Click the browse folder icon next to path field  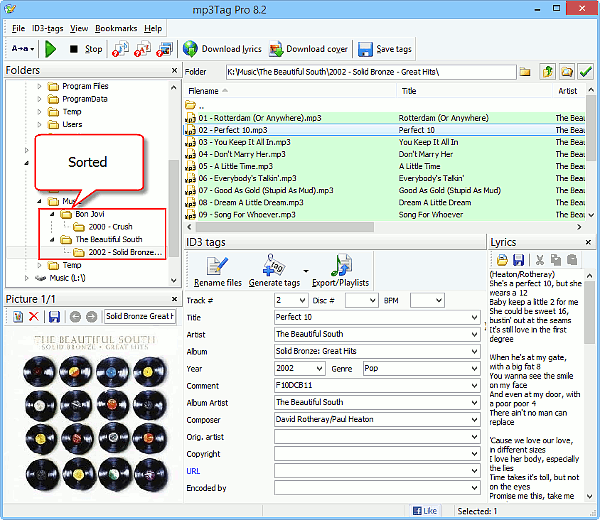(x=525, y=72)
